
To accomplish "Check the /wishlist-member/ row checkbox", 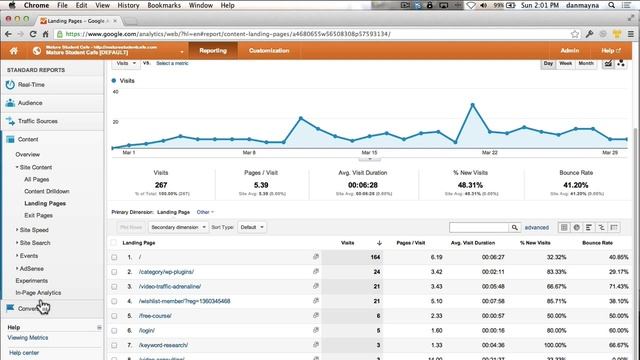I will 114,302.
